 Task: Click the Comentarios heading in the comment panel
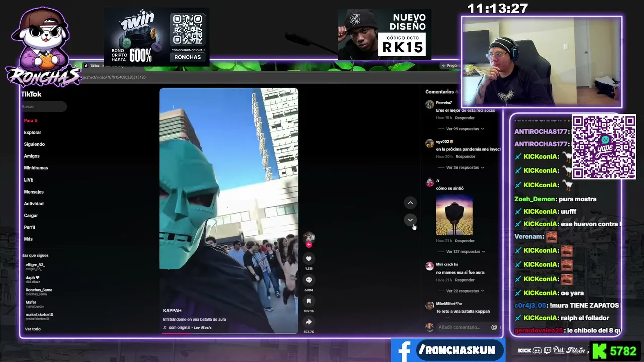(440, 92)
